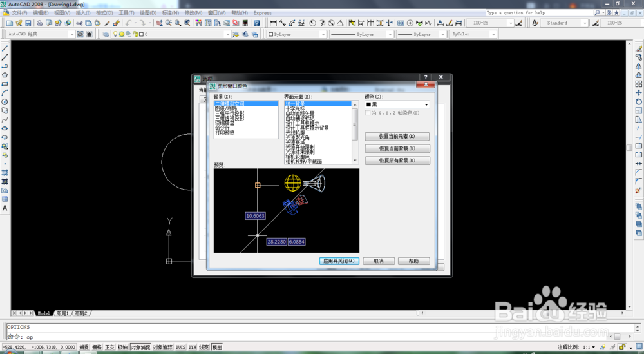Open the 工具(T) menu

coord(126,13)
